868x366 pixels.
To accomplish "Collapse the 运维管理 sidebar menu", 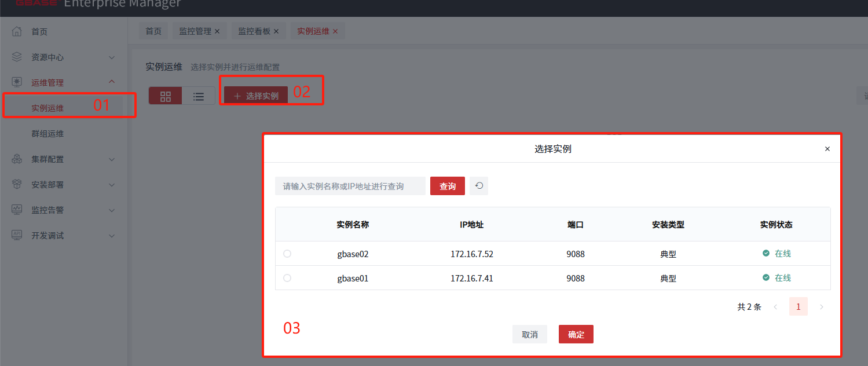I will (x=112, y=82).
